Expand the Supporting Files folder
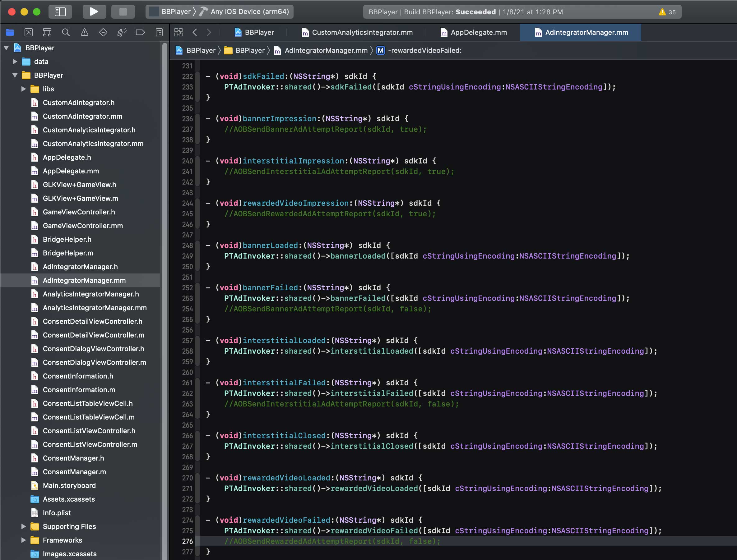737x560 pixels. point(23,526)
